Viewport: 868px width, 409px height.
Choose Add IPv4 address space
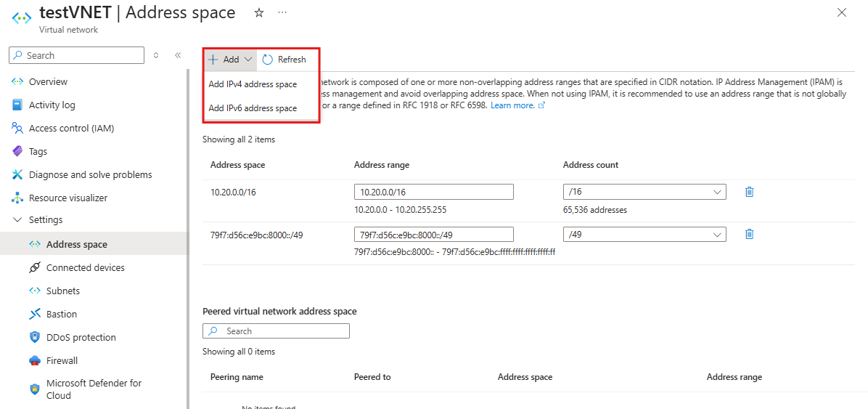click(x=253, y=84)
